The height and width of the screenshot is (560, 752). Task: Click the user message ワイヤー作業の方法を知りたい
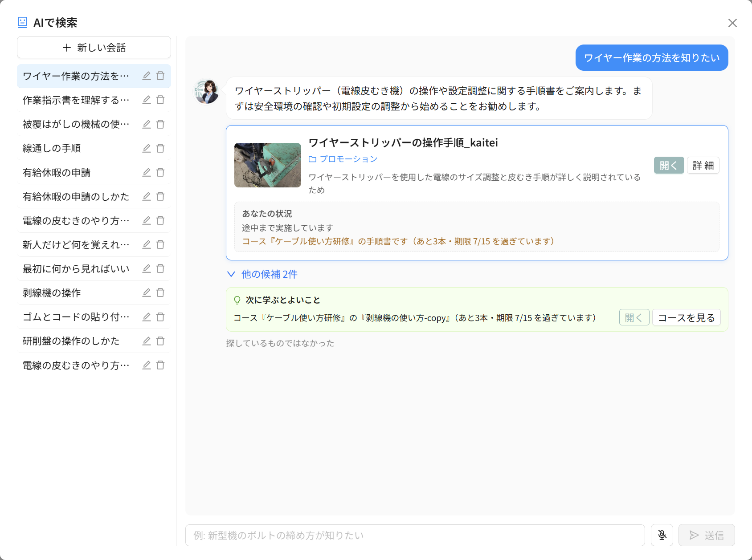[652, 57]
